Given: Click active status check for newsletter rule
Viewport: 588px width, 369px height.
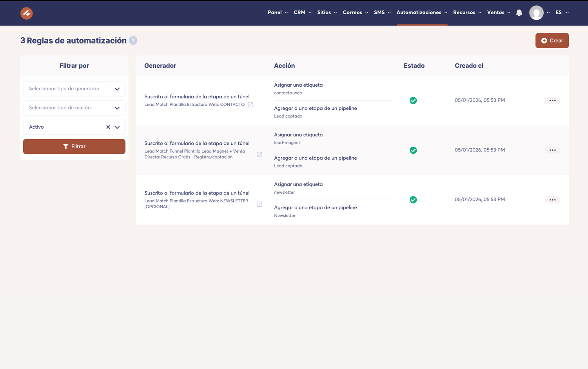Looking at the screenshot, I should pyautogui.click(x=413, y=200).
